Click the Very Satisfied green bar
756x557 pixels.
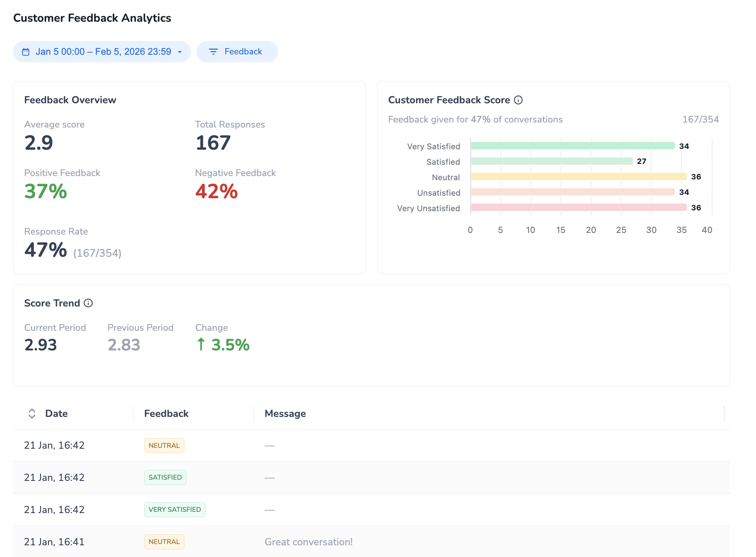point(572,146)
